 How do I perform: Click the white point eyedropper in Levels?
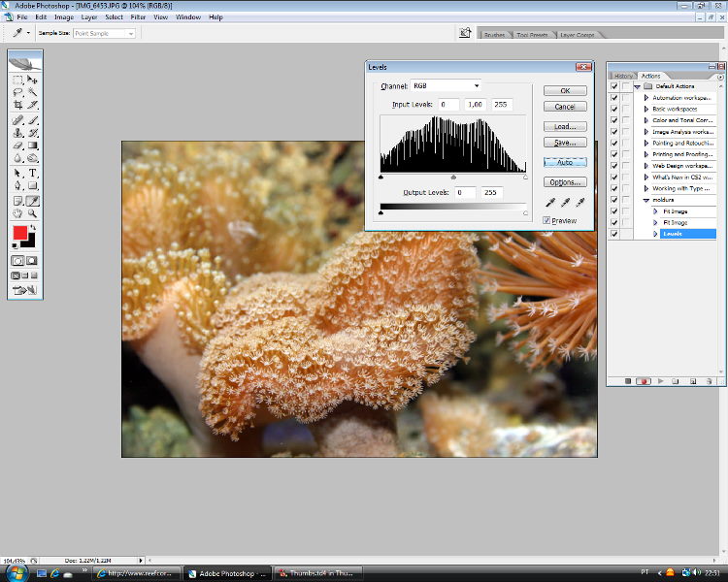point(580,203)
